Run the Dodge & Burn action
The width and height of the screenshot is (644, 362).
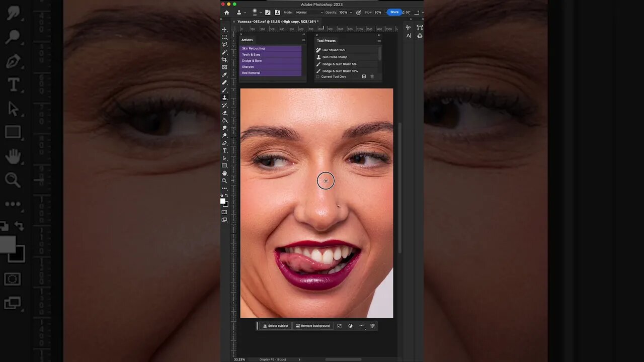click(x=271, y=60)
